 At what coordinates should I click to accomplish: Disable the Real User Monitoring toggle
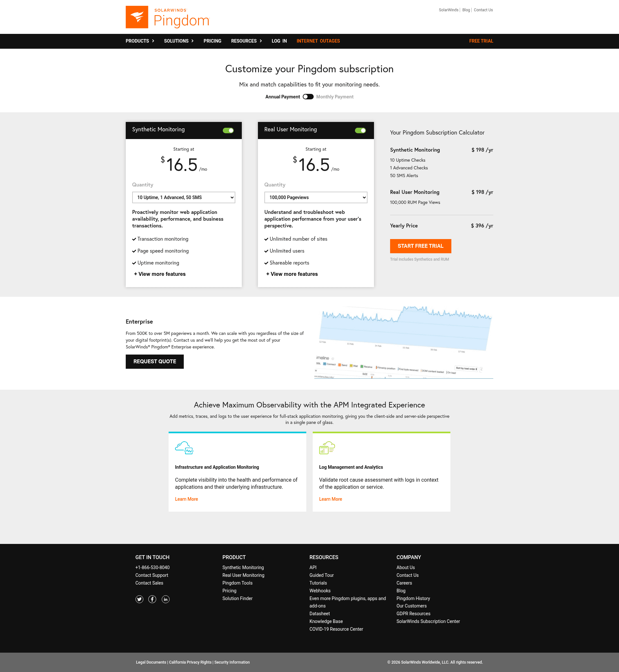(x=360, y=130)
